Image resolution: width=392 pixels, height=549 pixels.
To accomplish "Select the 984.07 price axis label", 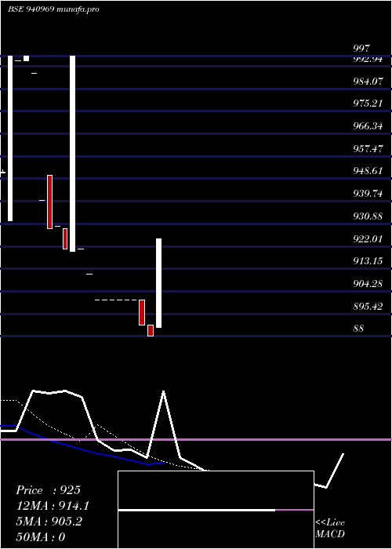I will 368,82.
